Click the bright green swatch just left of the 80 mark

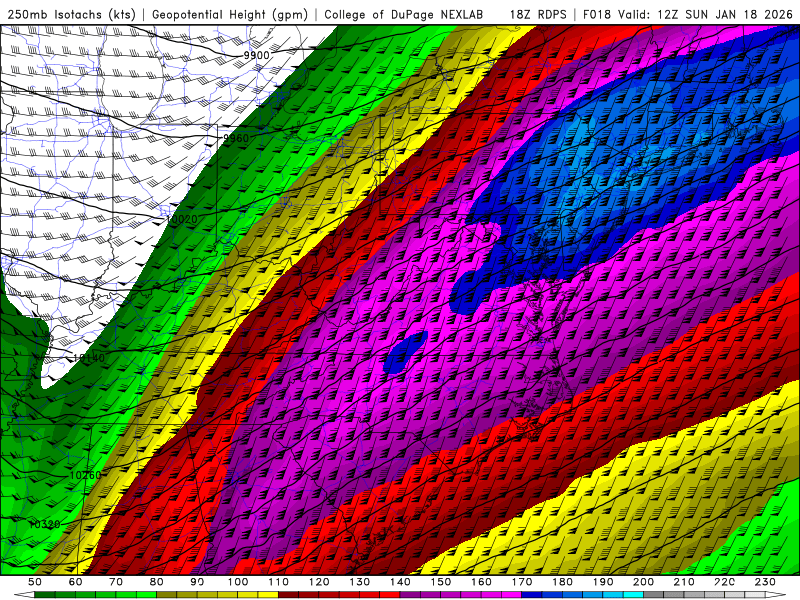click(x=146, y=595)
